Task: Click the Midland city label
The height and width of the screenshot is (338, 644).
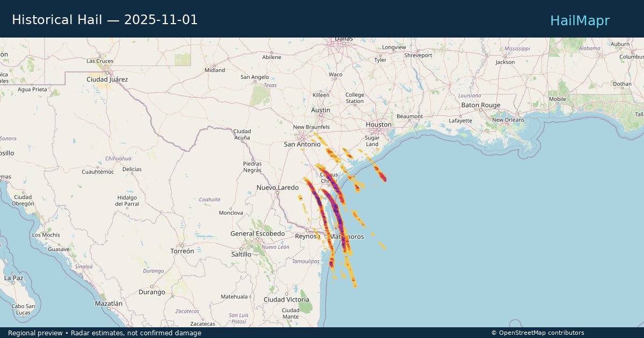Action: [215, 70]
